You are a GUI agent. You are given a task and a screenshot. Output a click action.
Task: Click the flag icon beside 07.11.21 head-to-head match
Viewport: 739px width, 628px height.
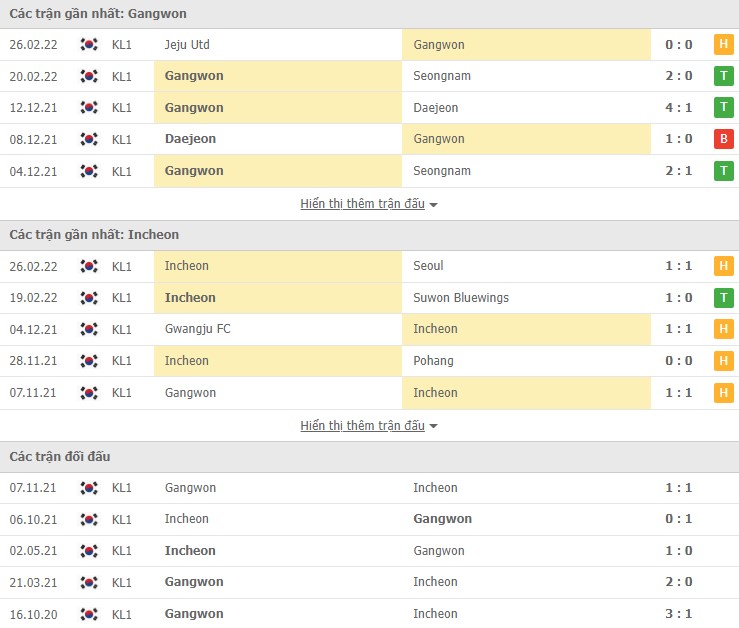coord(90,488)
